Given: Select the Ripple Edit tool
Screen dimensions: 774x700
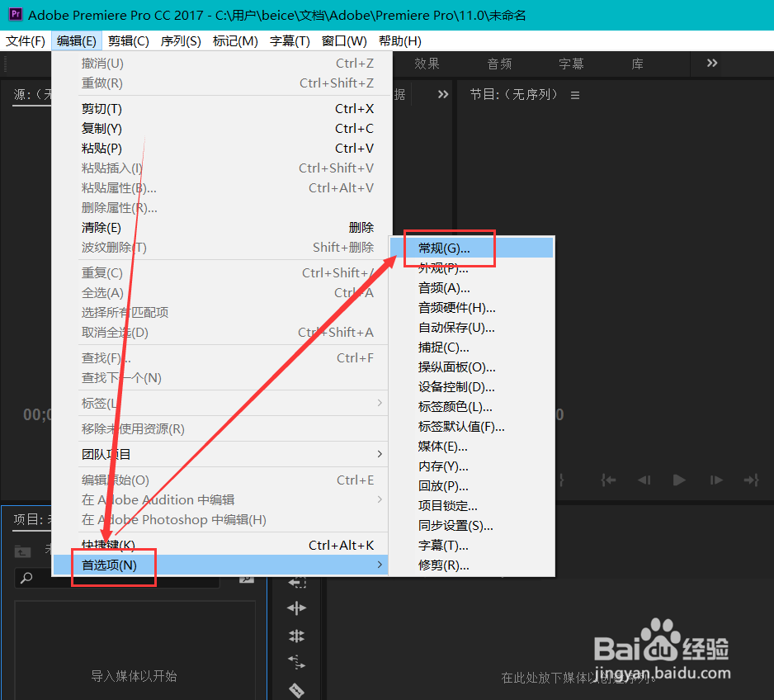Looking at the screenshot, I should pos(297,608).
